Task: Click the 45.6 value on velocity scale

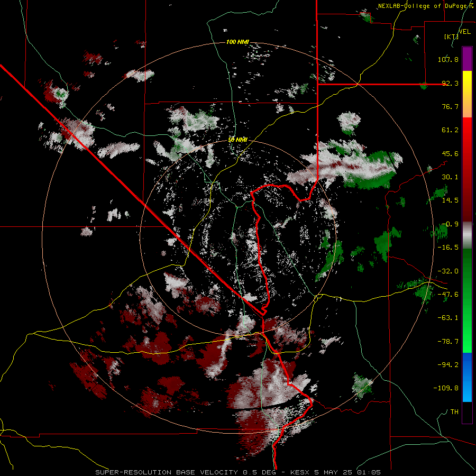Action: coord(450,153)
